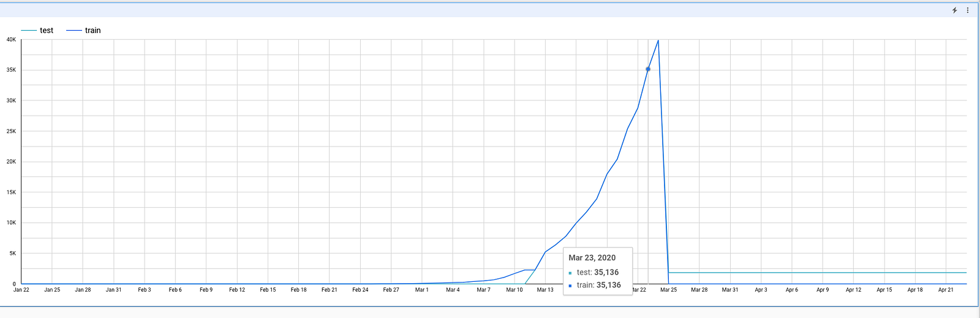The image size is (980, 318).
Task: Click the 5K y-axis label
Action: coord(12,253)
